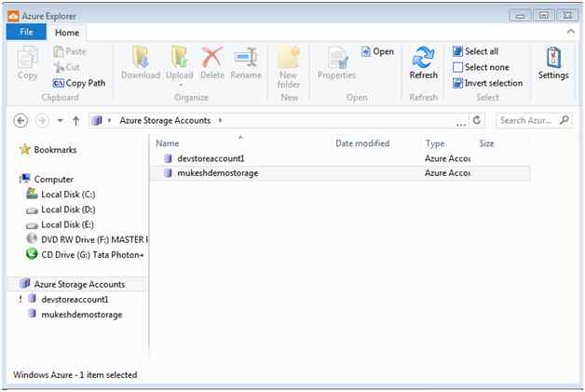Go forward with the forward arrow
Image resolution: width=585 pixels, height=392 pixels.
pos(42,120)
